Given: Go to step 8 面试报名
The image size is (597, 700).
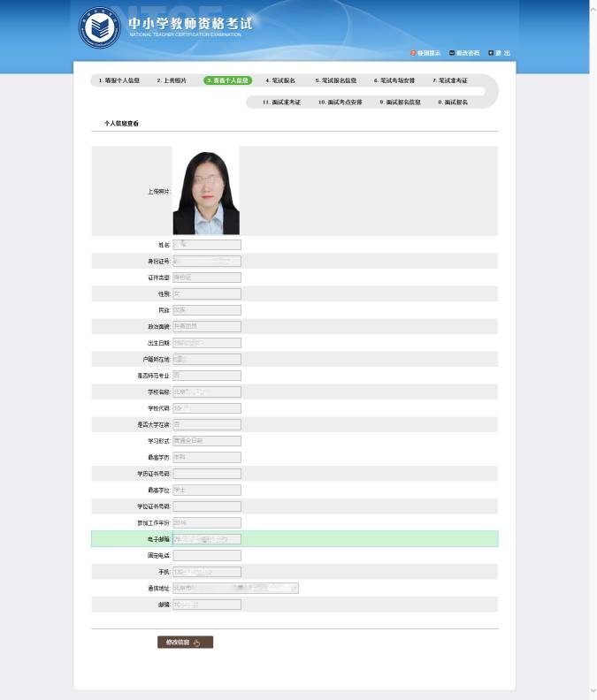Looking at the screenshot, I should pyautogui.click(x=453, y=103).
